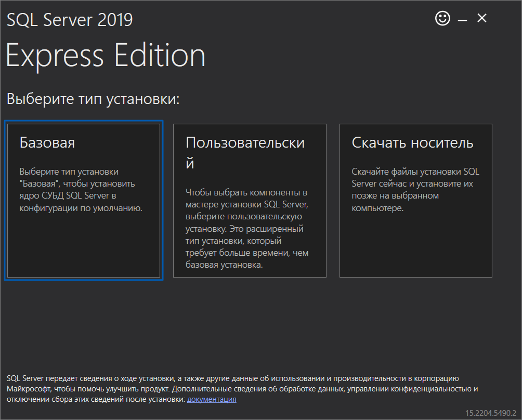522x420 pixels.
Task: Open the документация link
Action: (212, 399)
